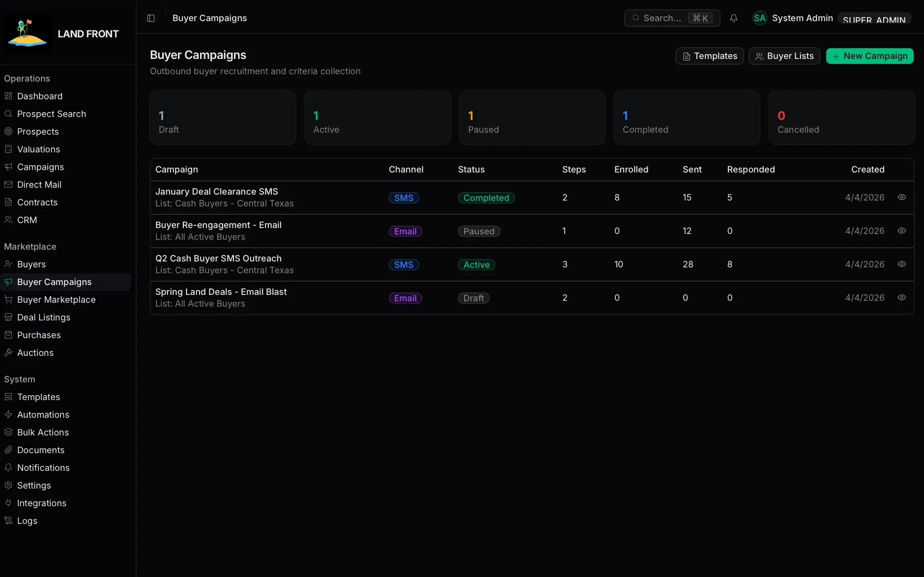Click the Automations lightning icon
The image size is (924, 577).
point(8,415)
